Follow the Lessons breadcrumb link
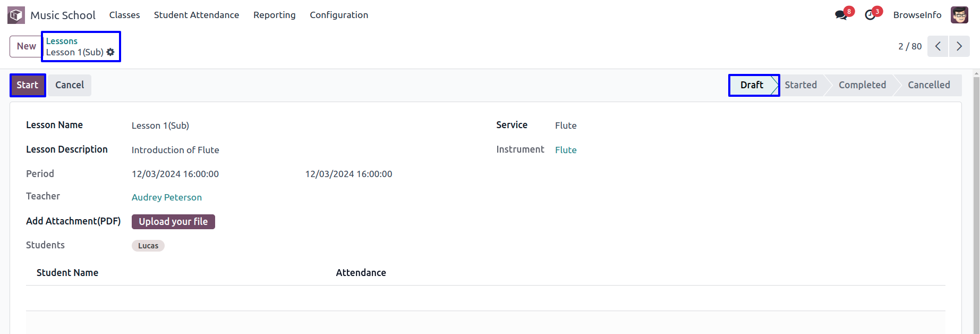980x334 pixels. click(62, 41)
